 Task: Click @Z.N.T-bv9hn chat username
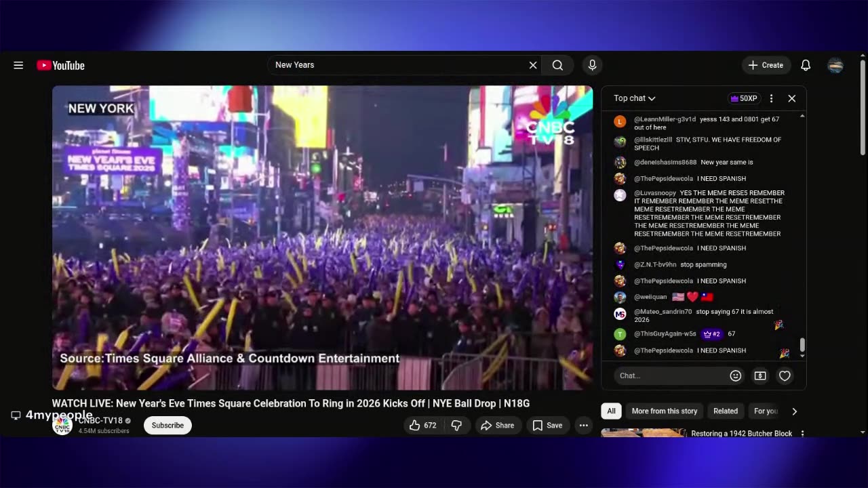tap(655, 264)
